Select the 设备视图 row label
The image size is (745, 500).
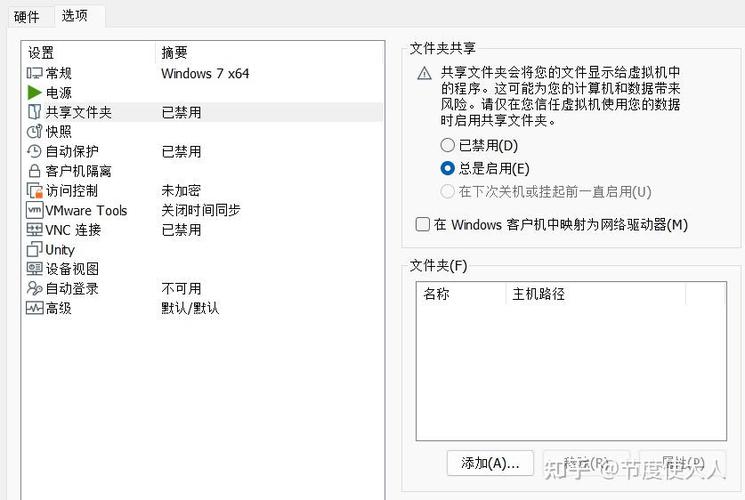click(x=72, y=269)
